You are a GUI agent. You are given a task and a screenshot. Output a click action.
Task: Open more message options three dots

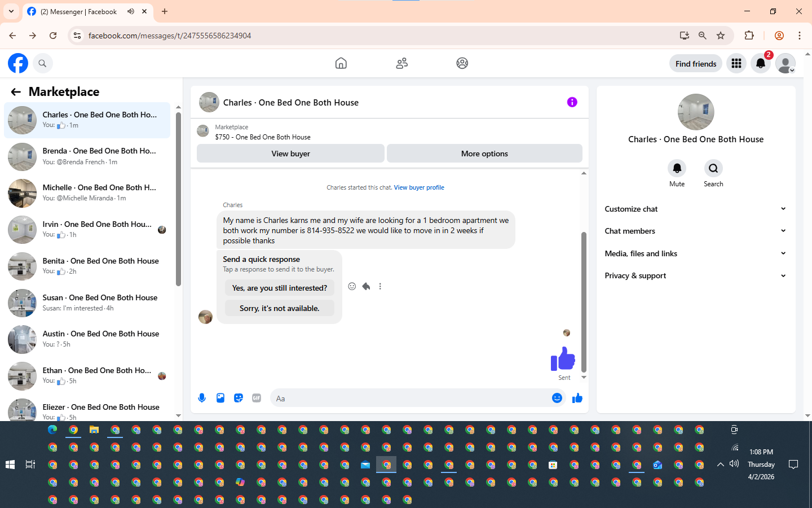(x=380, y=287)
